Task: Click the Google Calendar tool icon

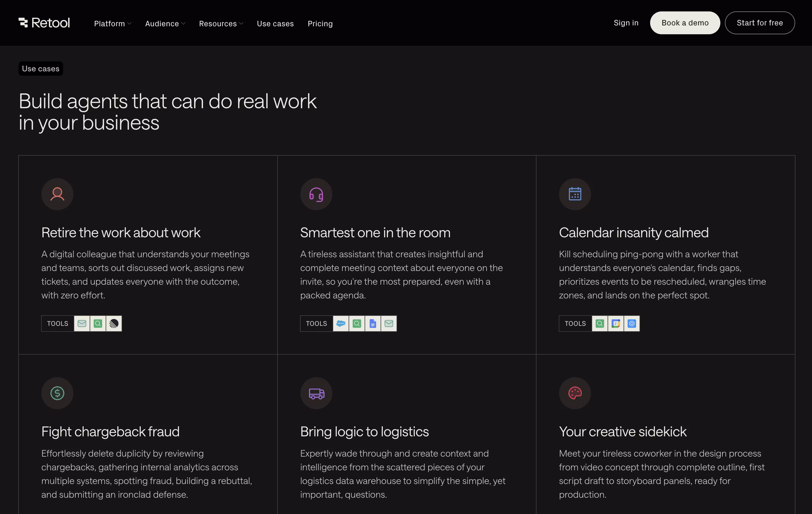Action: (616, 324)
